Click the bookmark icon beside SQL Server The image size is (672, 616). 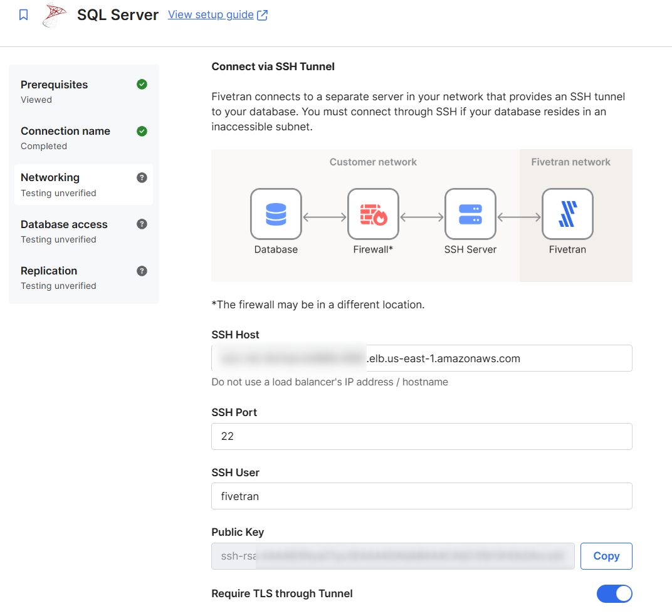tap(24, 15)
